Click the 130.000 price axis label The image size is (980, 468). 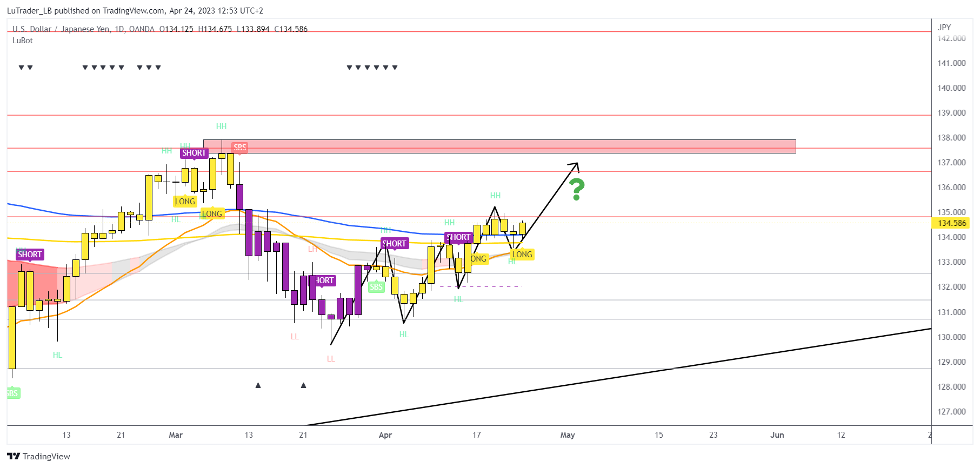[x=951, y=337]
